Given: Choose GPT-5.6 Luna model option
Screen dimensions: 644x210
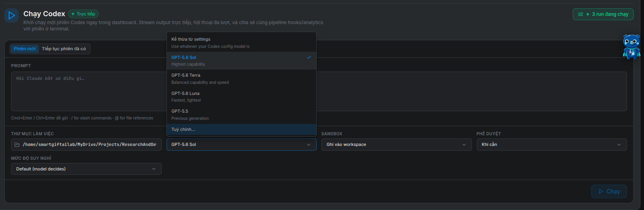Looking at the screenshot, I should tap(241, 96).
